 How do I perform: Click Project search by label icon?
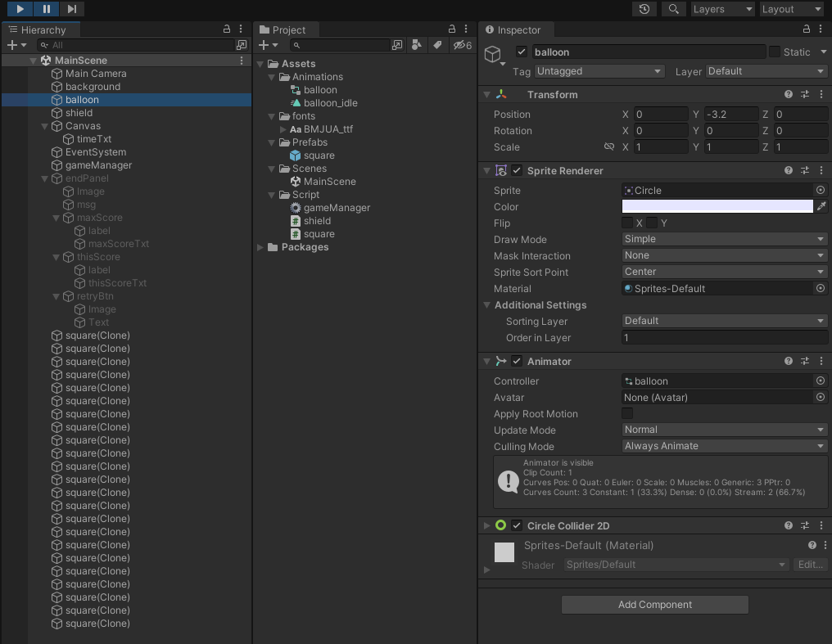tap(437, 45)
